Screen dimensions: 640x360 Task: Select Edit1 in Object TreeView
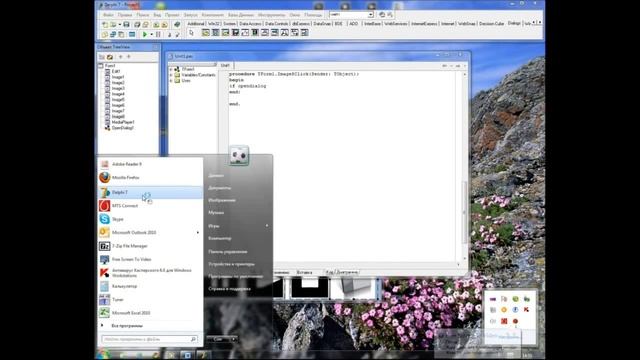[116, 71]
